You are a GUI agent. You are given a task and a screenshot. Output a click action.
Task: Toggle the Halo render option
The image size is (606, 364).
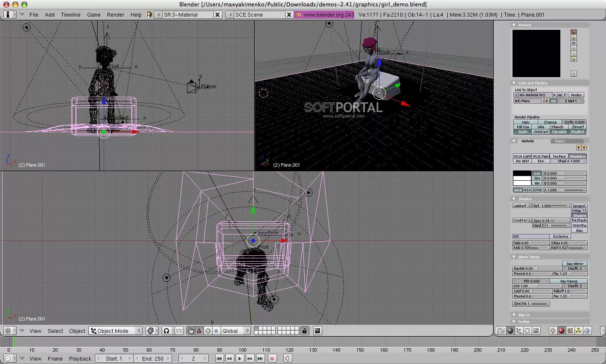click(x=525, y=122)
